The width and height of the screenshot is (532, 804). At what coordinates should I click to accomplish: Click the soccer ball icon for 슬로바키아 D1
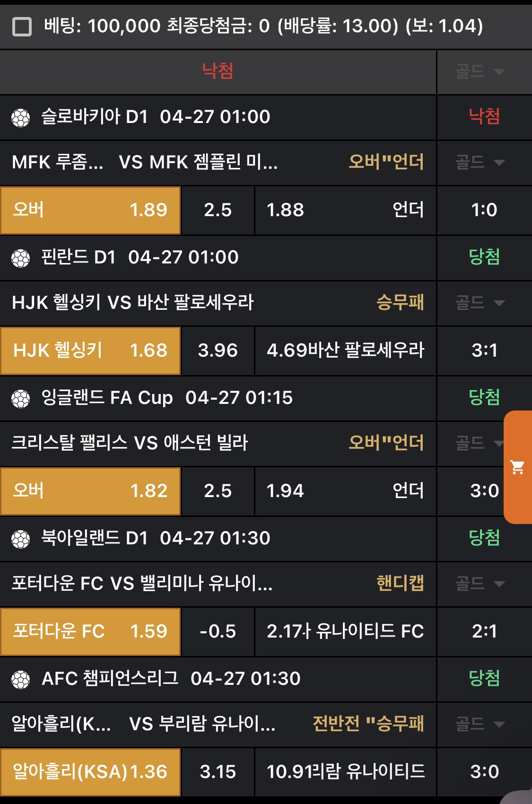tap(21, 118)
